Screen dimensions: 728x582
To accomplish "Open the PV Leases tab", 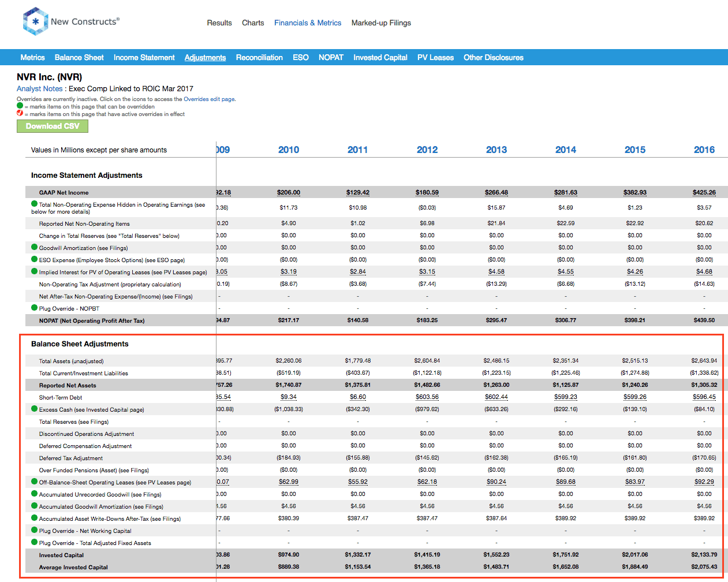I will point(435,58).
